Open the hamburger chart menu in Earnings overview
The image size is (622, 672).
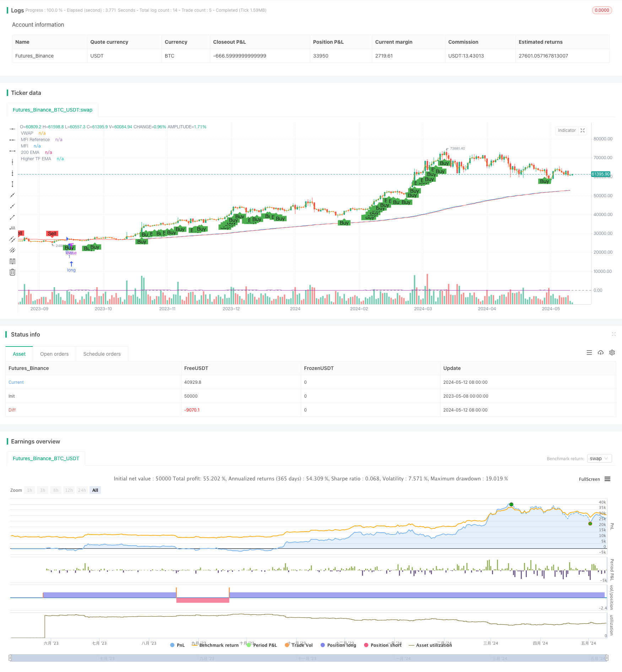607,479
